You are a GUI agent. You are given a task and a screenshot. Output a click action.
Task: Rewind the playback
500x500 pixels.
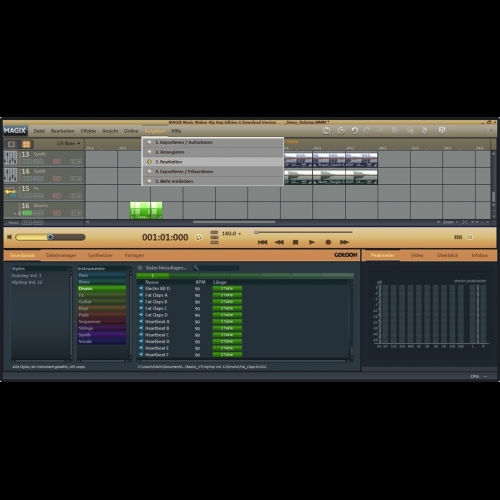pyautogui.click(x=279, y=242)
